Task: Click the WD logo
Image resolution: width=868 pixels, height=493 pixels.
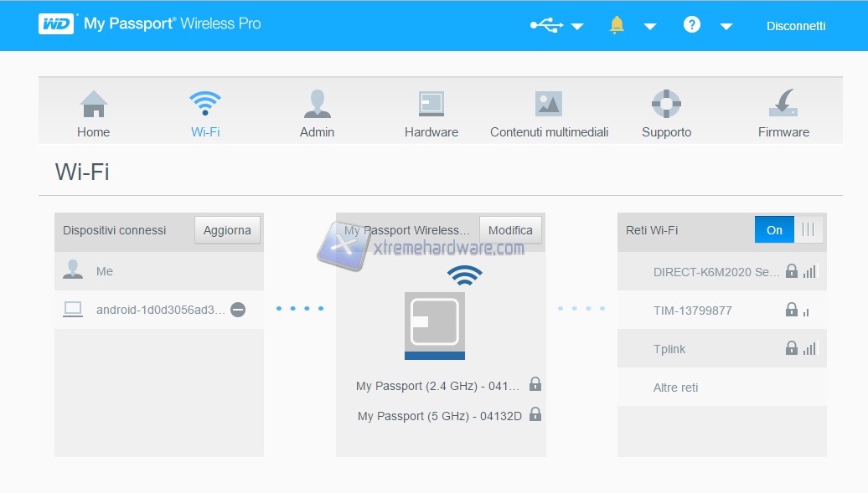Action: tap(57, 23)
